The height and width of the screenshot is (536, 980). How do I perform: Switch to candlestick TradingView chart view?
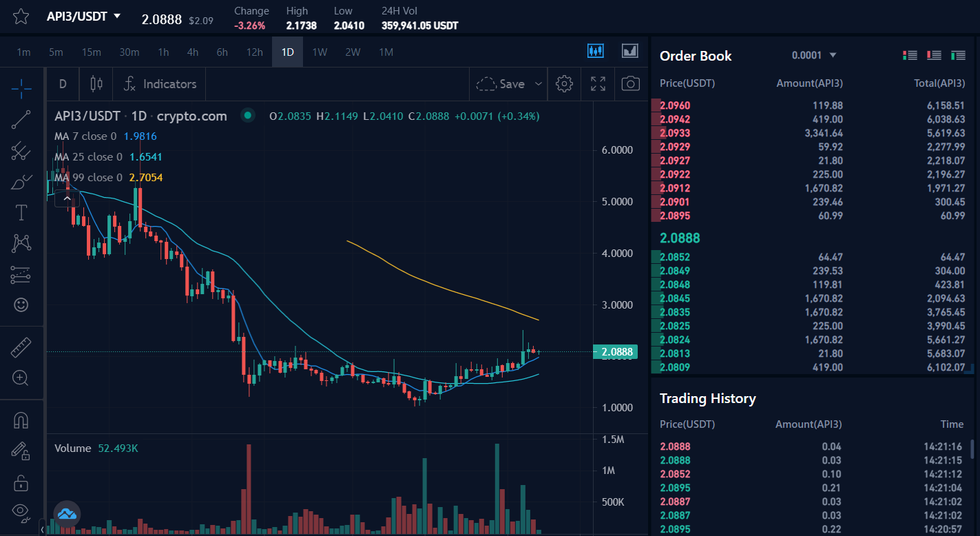[596, 51]
